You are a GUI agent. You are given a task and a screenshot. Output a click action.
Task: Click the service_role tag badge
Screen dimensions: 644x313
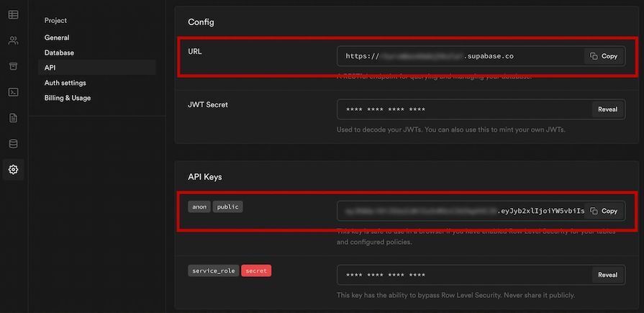(214, 271)
